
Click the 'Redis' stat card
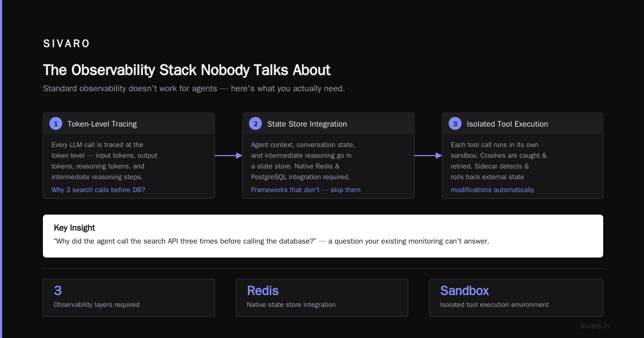[x=322, y=298]
